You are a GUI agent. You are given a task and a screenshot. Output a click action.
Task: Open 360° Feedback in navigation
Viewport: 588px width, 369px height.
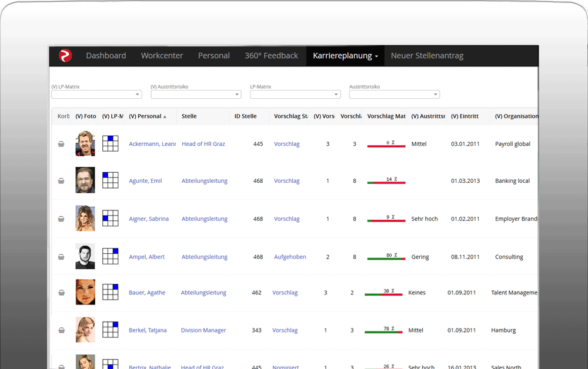pos(271,56)
